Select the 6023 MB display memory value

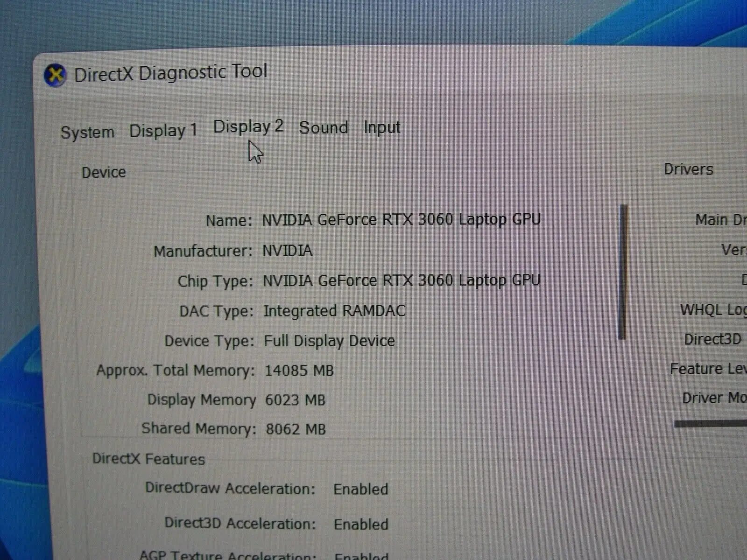coord(295,400)
